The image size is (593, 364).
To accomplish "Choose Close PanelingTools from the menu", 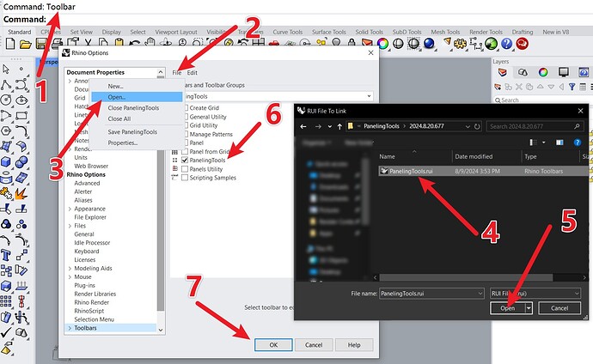I will pyautogui.click(x=137, y=108).
